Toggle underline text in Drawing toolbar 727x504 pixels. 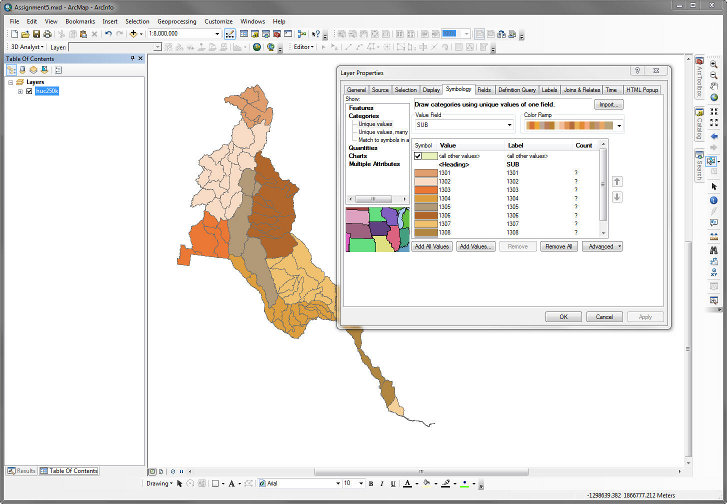[x=393, y=484]
